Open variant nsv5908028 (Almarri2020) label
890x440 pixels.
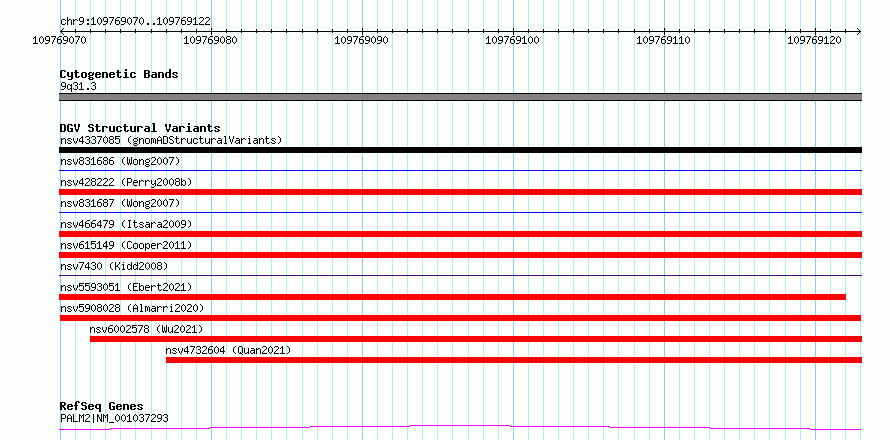click(132, 308)
